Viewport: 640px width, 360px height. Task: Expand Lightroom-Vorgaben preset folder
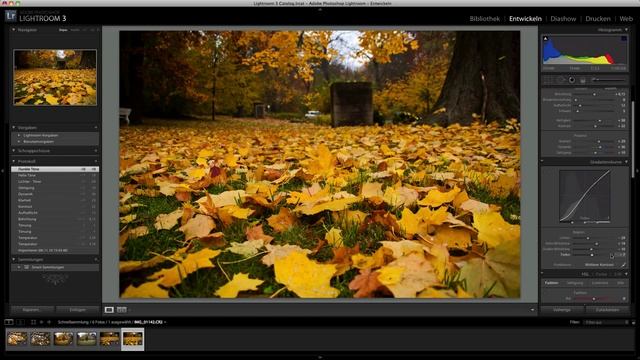[x=19, y=135]
